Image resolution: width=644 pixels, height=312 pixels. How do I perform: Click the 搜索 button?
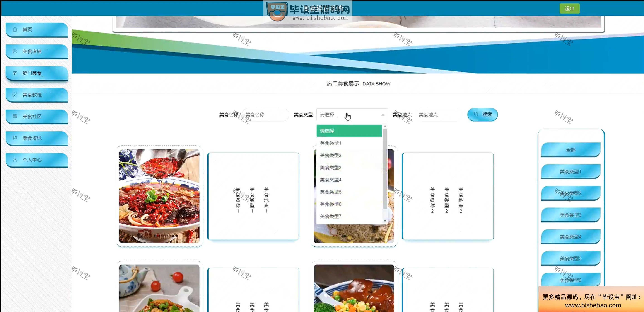tap(482, 115)
